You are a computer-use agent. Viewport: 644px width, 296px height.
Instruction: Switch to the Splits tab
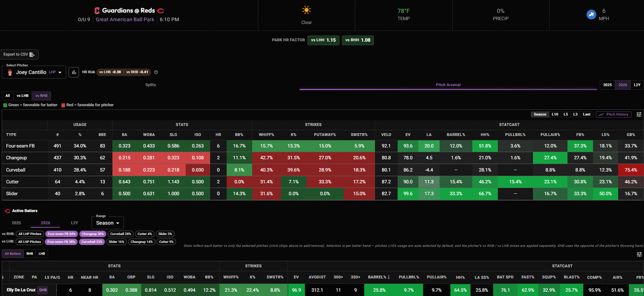tap(150, 85)
